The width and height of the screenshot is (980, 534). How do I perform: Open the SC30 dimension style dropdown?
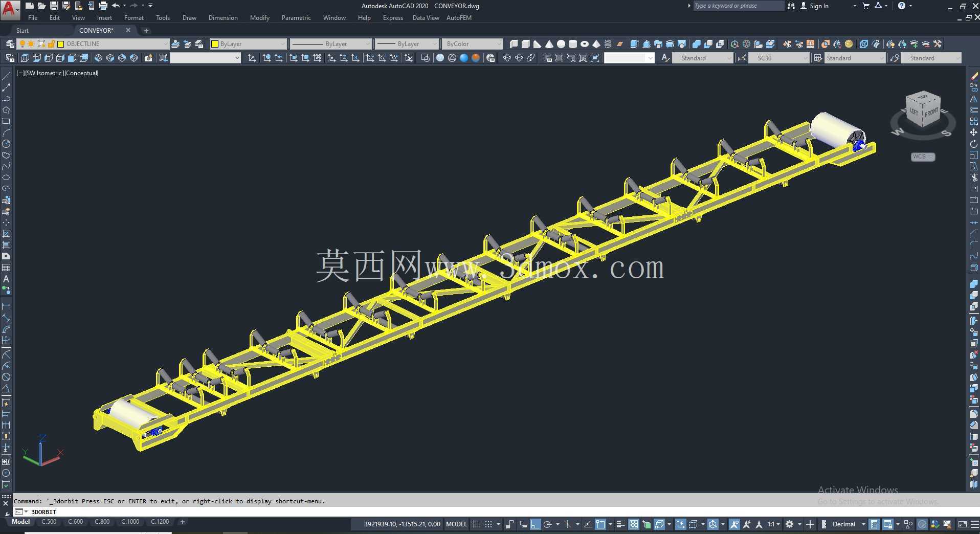(x=779, y=58)
